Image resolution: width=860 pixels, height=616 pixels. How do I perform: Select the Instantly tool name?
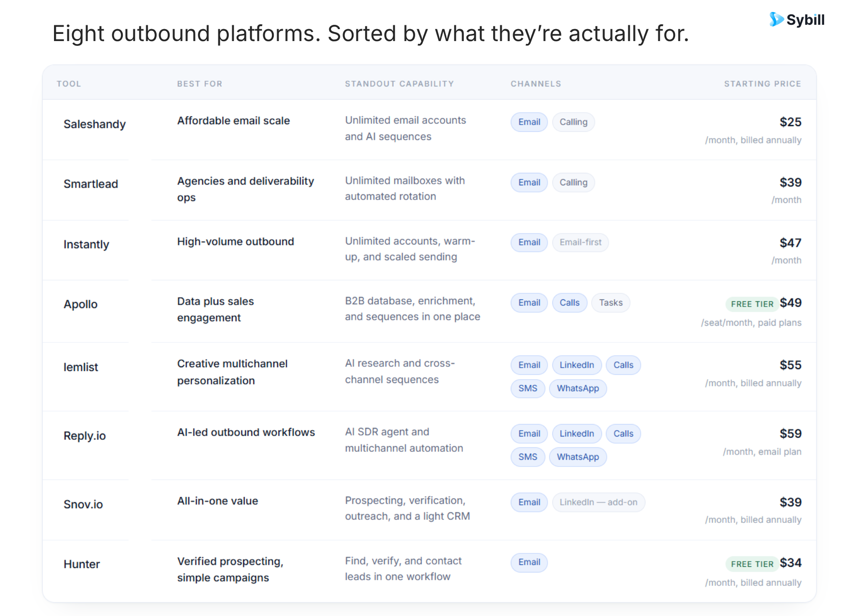tap(86, 244)
